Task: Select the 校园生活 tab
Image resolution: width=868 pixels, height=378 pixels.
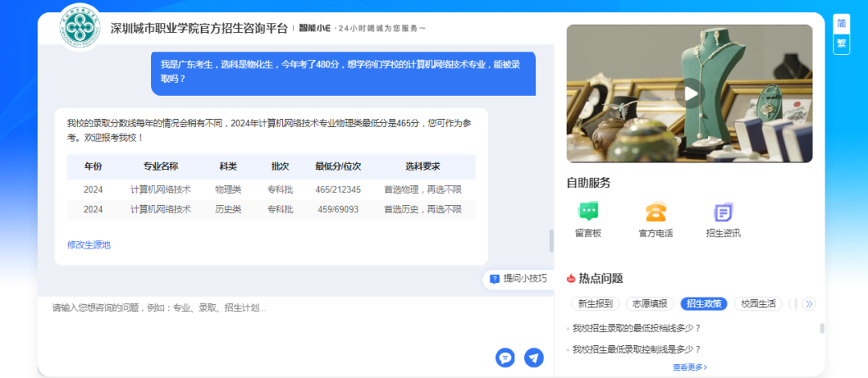Action: tap(758, 304)
